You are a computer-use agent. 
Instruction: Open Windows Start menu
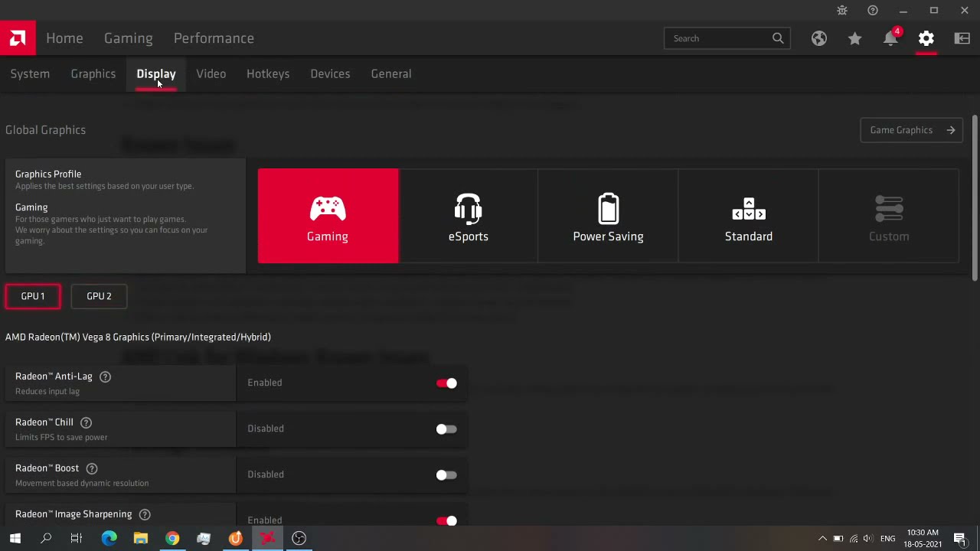[15, 539]
